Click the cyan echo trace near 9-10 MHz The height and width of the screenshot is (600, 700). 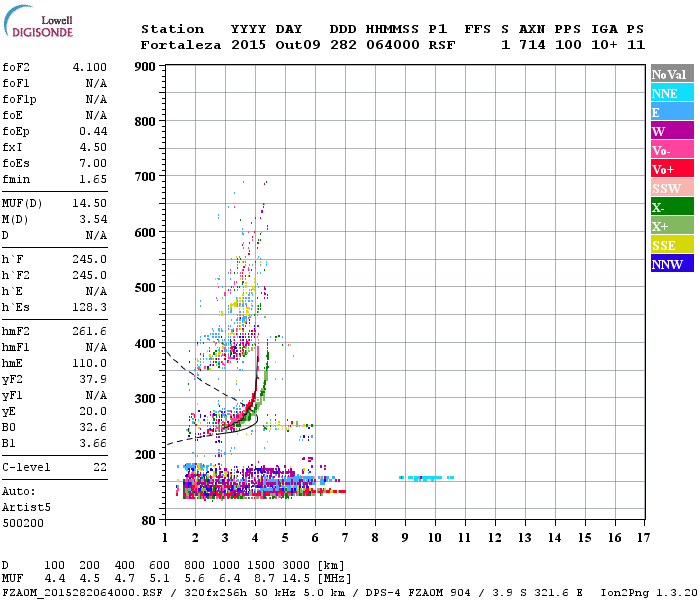426,478
